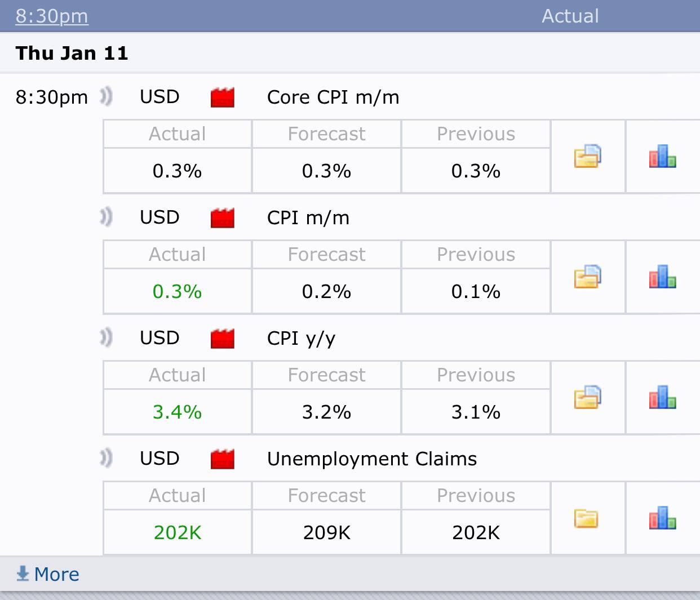The height and width of the screenshot is (600, 700).
Task: Toggle sound alert for Unemployment Claims
Action: pyautogui.click(x=106, y=458)
